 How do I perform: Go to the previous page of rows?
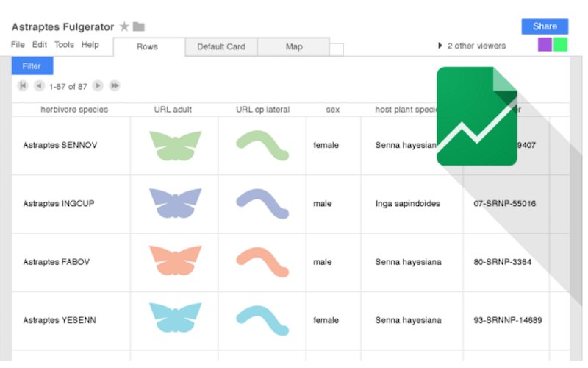(39, 85)
